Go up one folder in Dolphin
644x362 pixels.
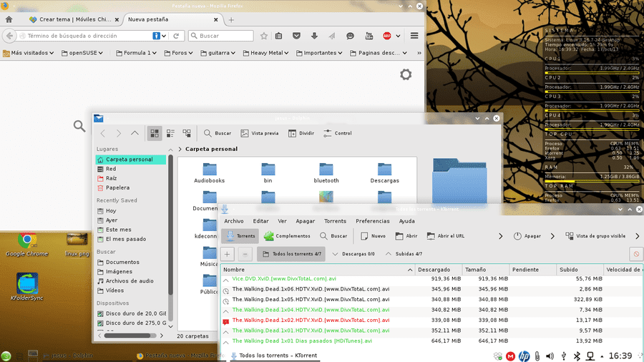tap(135, 133)
